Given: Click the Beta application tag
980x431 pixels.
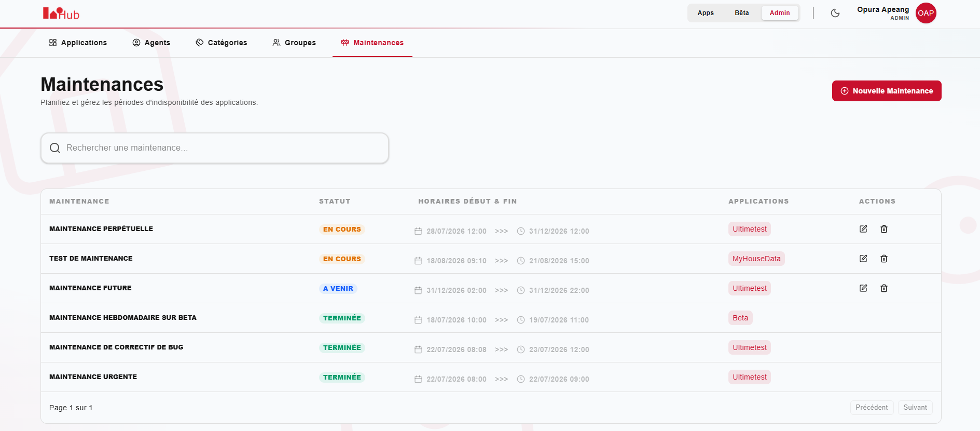Looking at the screenshot, I should 740,318.
